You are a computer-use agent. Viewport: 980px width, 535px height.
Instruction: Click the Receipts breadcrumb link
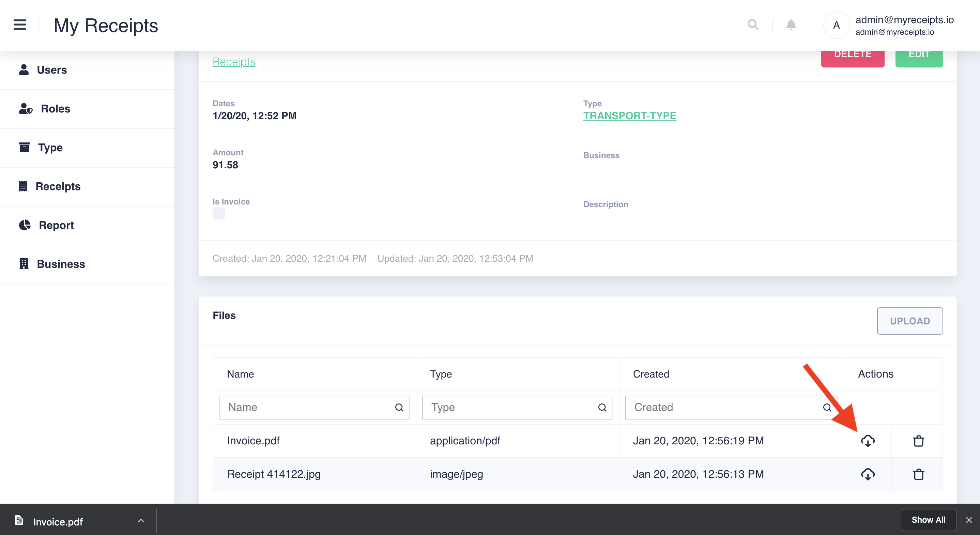point(234,62)
